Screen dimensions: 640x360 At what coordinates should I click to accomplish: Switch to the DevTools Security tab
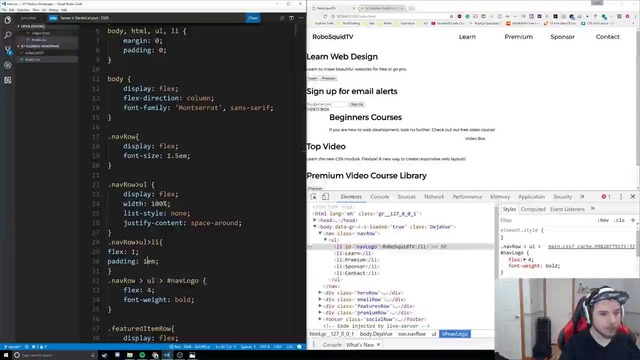(562, 197)
